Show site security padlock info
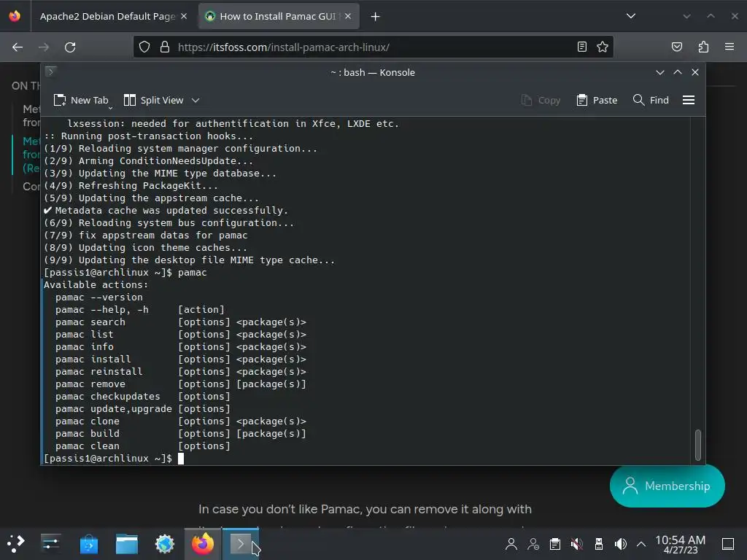This screenshot has height=560, width=747. [x=164, y=47]
